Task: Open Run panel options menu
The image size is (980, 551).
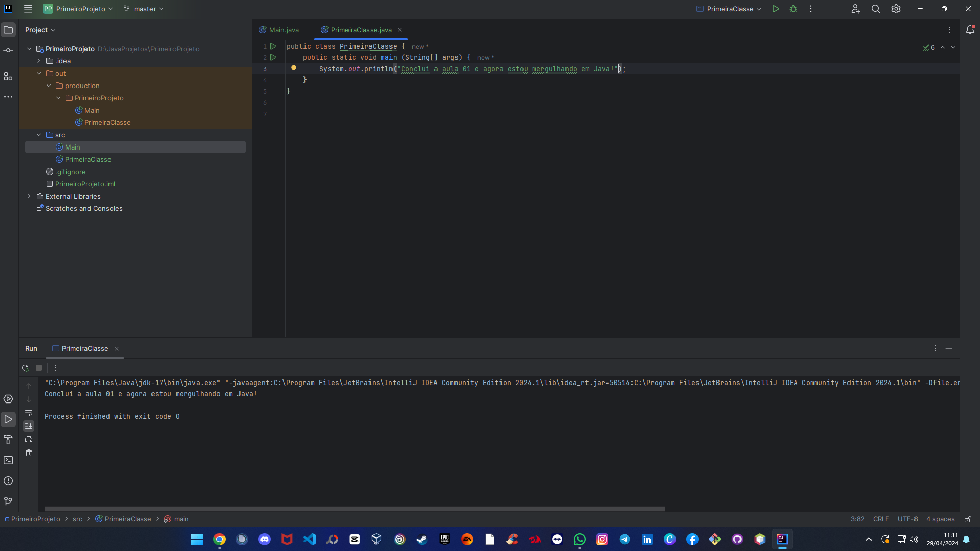Action: 935,348
